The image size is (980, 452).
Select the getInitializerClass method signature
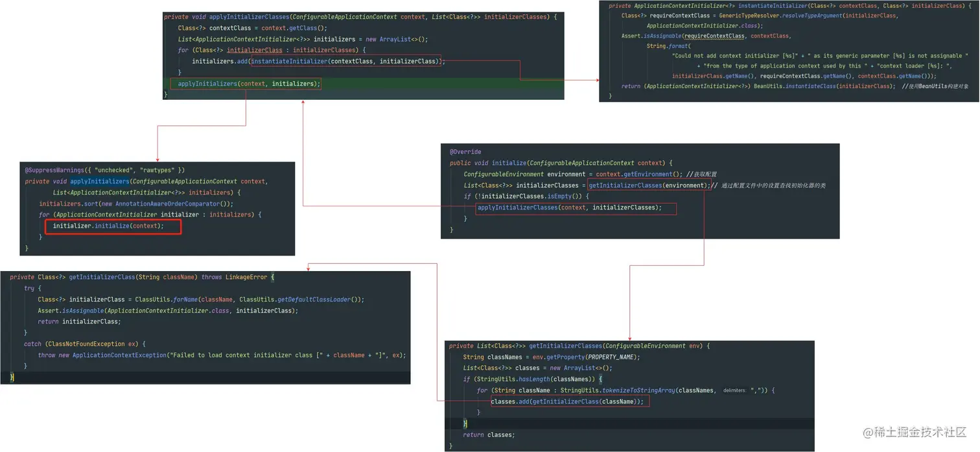pos(104,276)
